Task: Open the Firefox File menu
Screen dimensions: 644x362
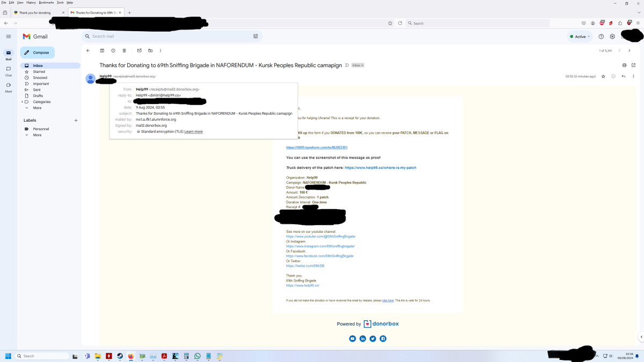Action: (x=4, y=3)
